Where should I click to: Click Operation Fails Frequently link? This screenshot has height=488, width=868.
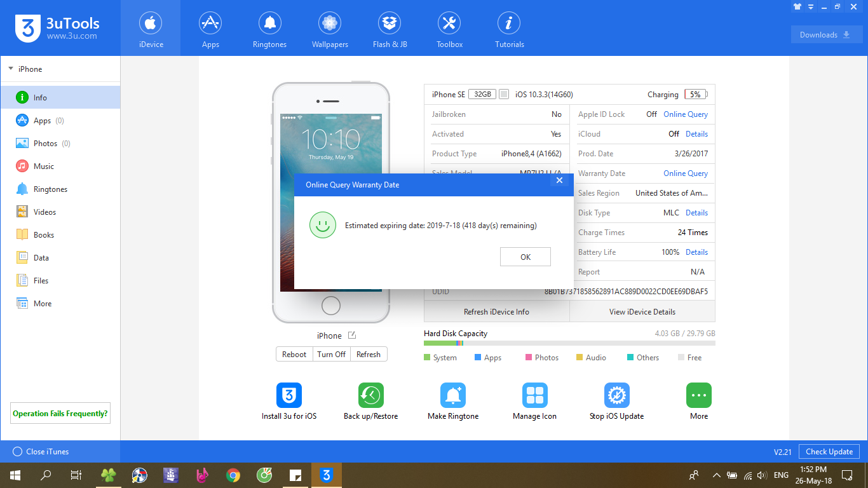60,414
